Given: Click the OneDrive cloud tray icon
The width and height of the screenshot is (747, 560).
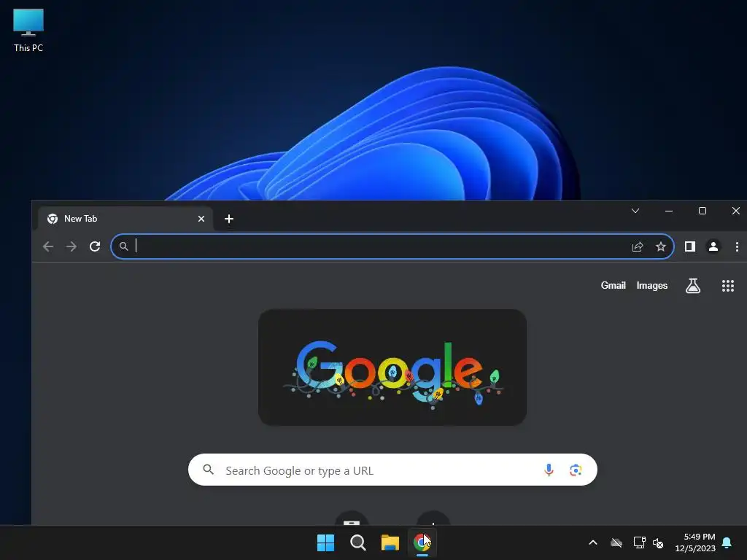Looking at the screenshot, I should [616, 542].
